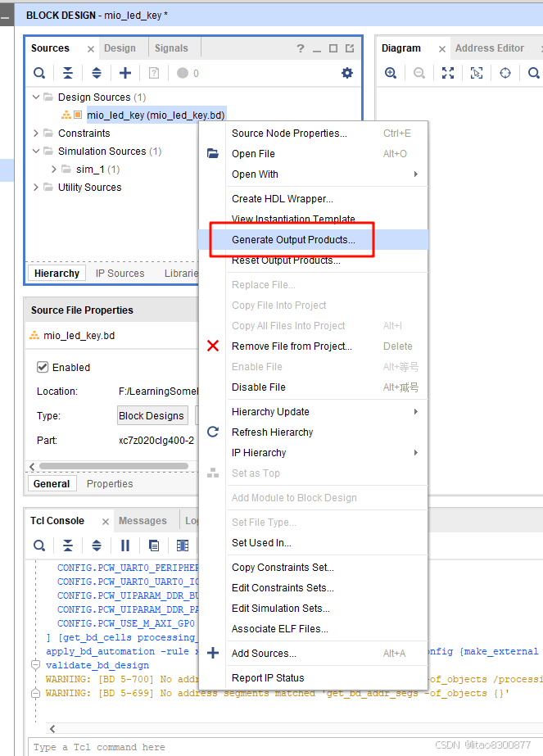The width and height of the screenshot is (543, 756).
Task: Click the Diagram search icon
Action: click(x=533, y=73)
